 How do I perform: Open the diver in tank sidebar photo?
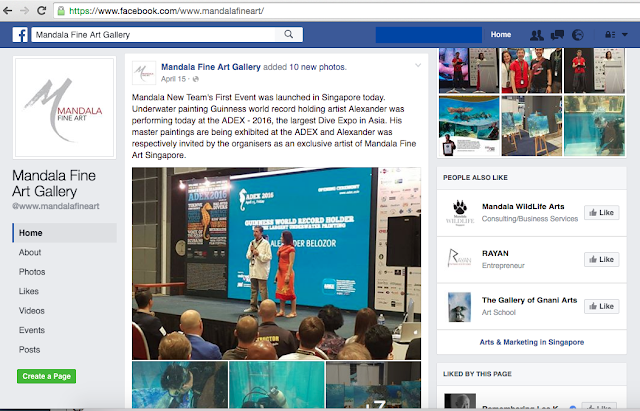(594, 126)
